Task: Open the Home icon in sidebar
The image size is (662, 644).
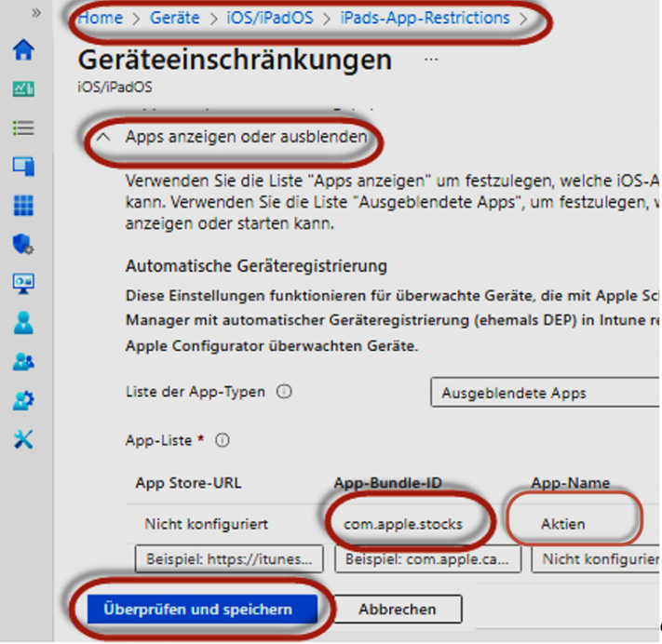Action: click(23, 49)
